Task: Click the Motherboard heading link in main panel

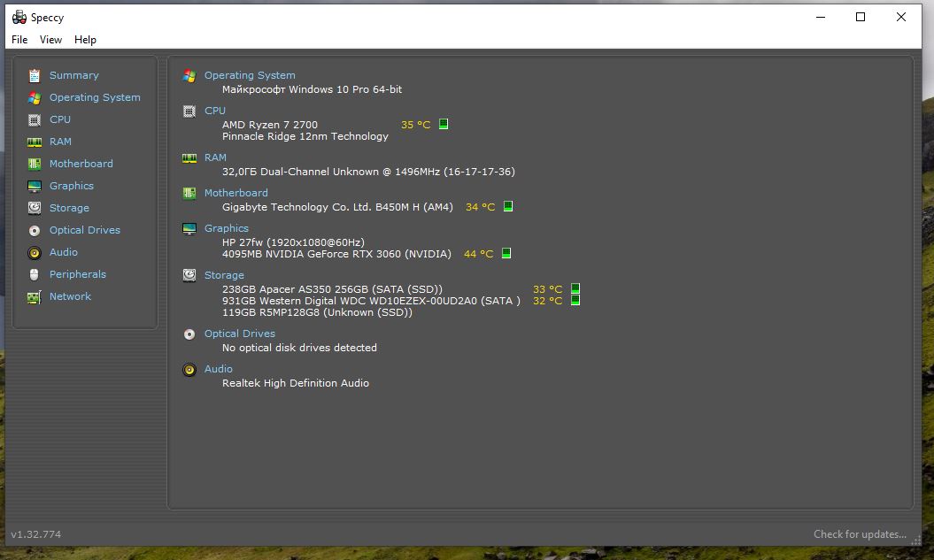Action: pyautogui.click(x=235, y=193)
